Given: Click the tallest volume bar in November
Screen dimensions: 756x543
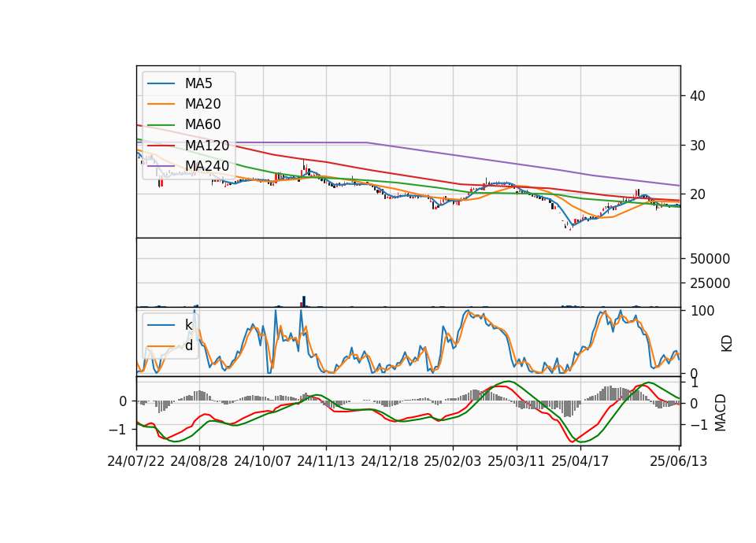Looking at the screenshot, I should (x=304, y=301).
